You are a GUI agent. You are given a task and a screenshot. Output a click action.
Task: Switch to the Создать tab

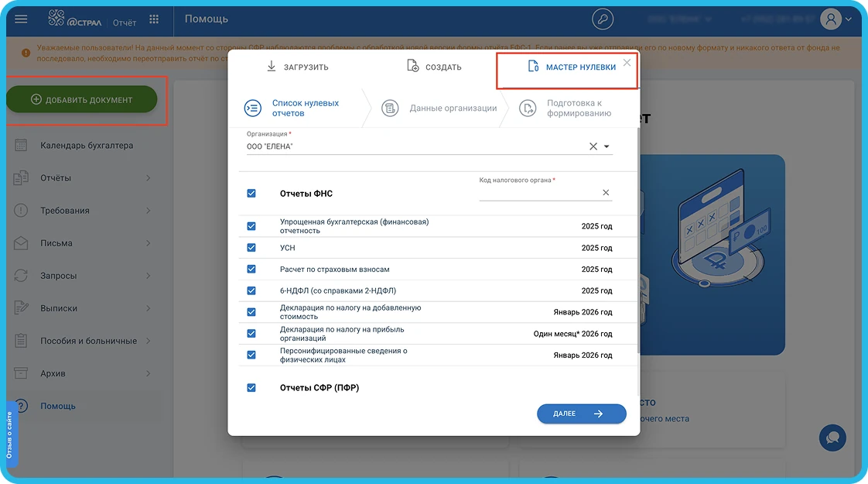pos(434,67)
